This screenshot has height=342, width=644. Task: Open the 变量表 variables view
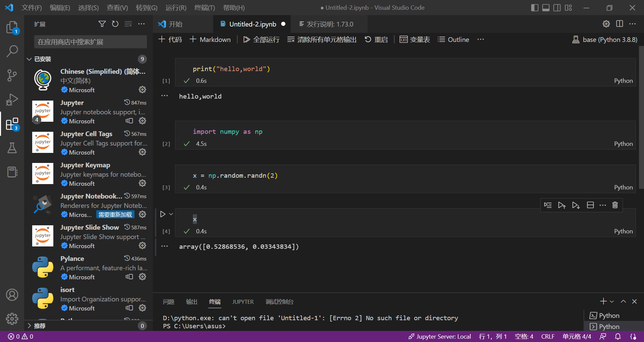pyautogui.click(x=415, y=40)
